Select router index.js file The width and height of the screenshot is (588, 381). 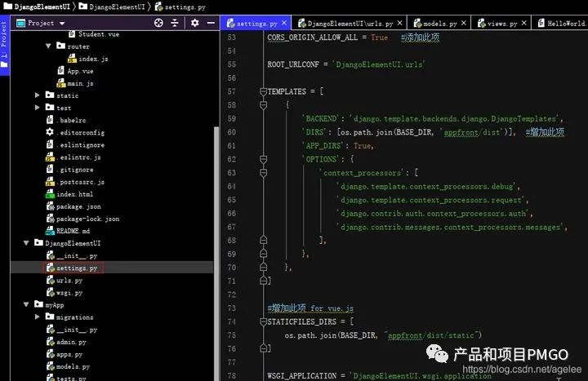tap(88, 59)
